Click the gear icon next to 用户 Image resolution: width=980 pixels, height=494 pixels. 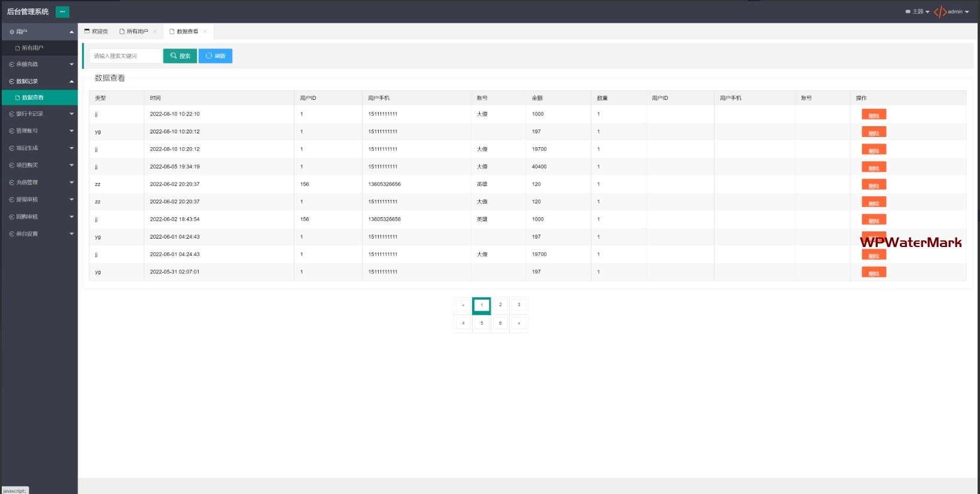pos(11,32)
